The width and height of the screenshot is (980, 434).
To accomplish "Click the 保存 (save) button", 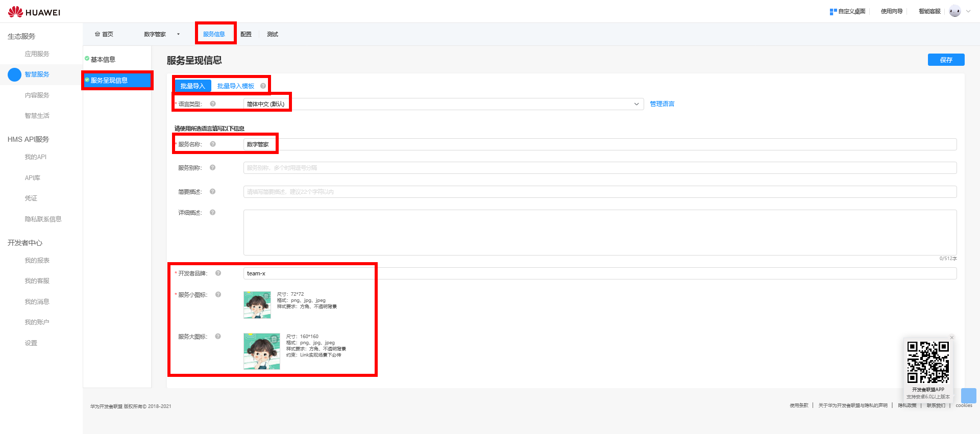I will coord(946,60).
